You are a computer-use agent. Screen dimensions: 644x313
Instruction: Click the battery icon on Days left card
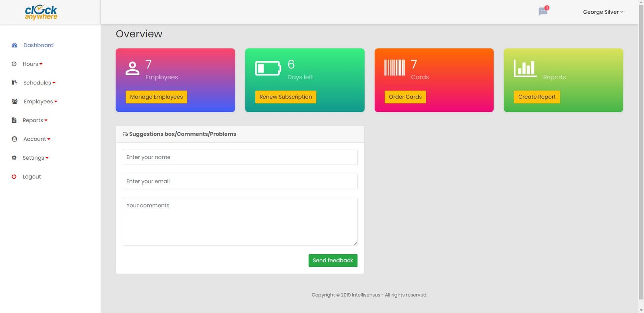pos(268,68)
